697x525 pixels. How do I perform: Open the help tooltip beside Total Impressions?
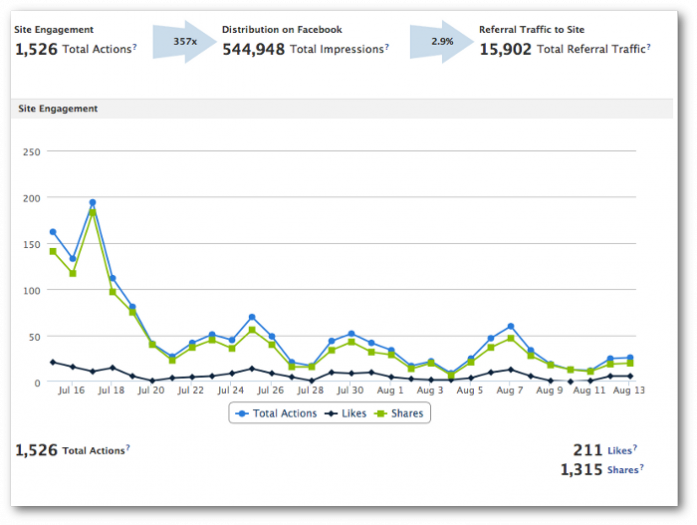point(387,46)
